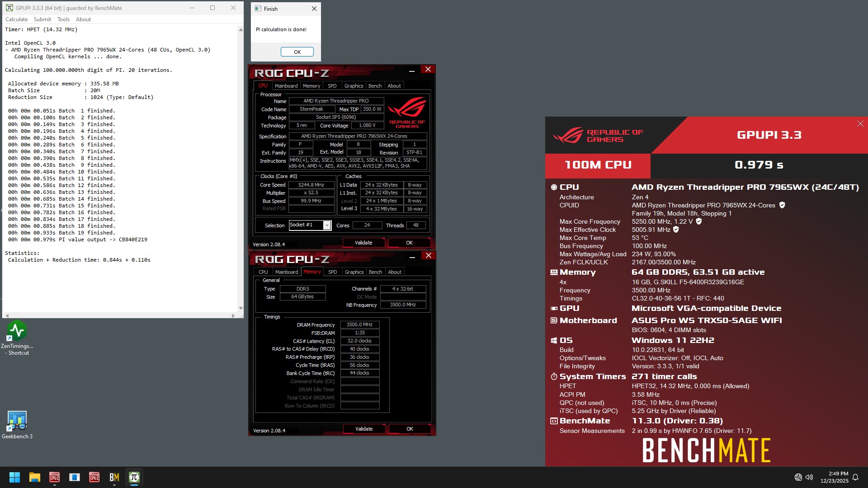Open File Explorer from taskbar
Screen dimensions: 868x488
click(34, 477)
